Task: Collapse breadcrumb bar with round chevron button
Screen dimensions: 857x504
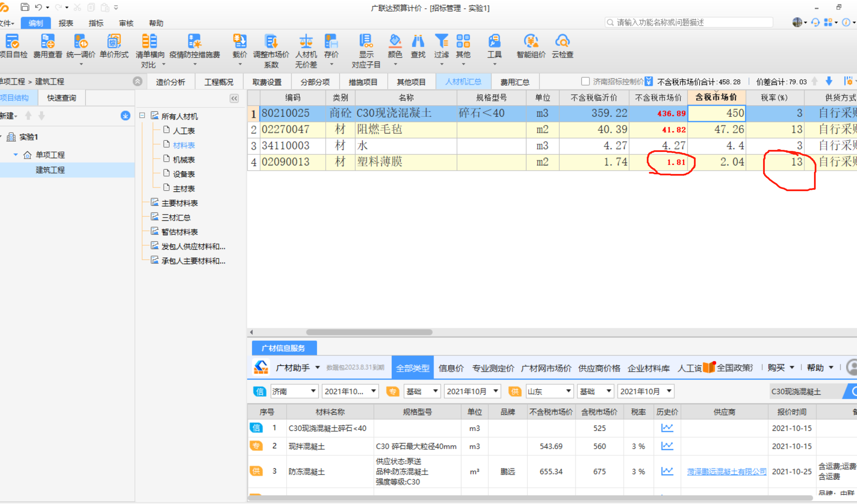Action: pyautogui.click(x=138, y=81)
